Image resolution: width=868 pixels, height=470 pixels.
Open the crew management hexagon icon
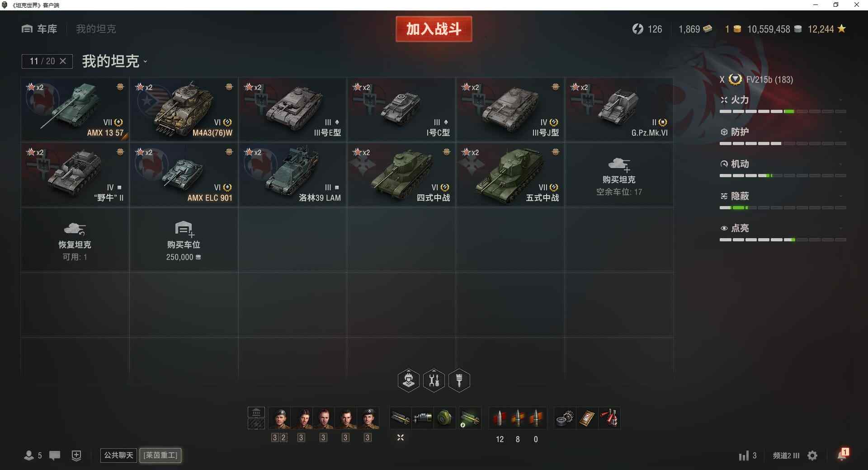click(x=408, y=381)
